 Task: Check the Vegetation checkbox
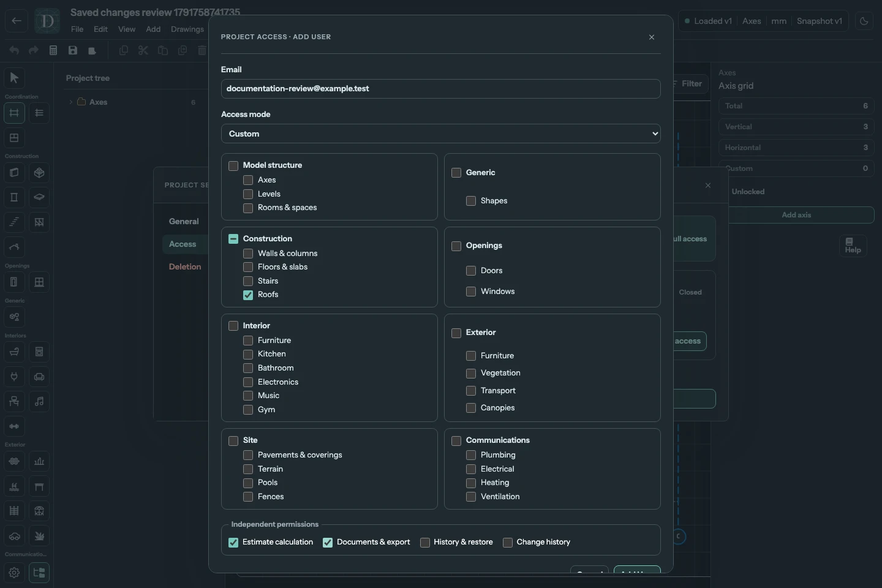tap(471, 373)
